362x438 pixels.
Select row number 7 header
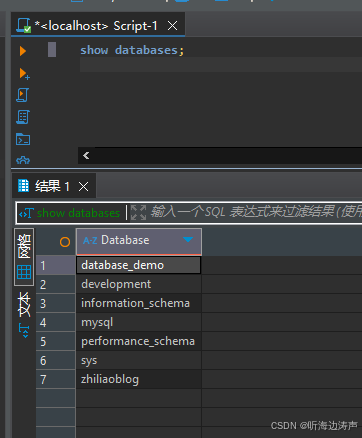[56, 379]
